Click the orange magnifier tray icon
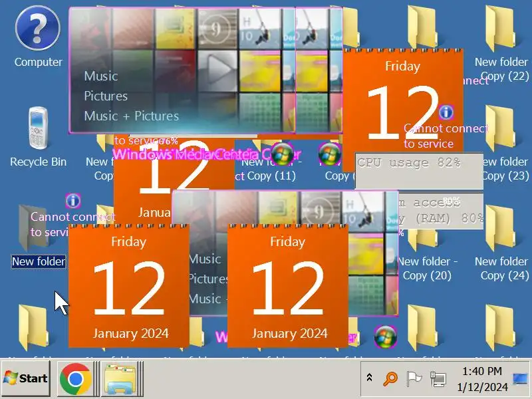The image size is (532, 399). pos(390,378)
